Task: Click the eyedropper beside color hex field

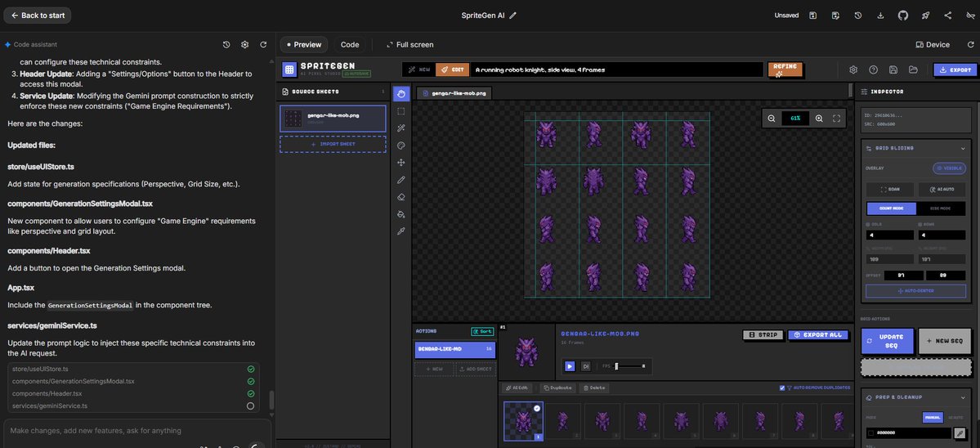Action: (960, 433)
